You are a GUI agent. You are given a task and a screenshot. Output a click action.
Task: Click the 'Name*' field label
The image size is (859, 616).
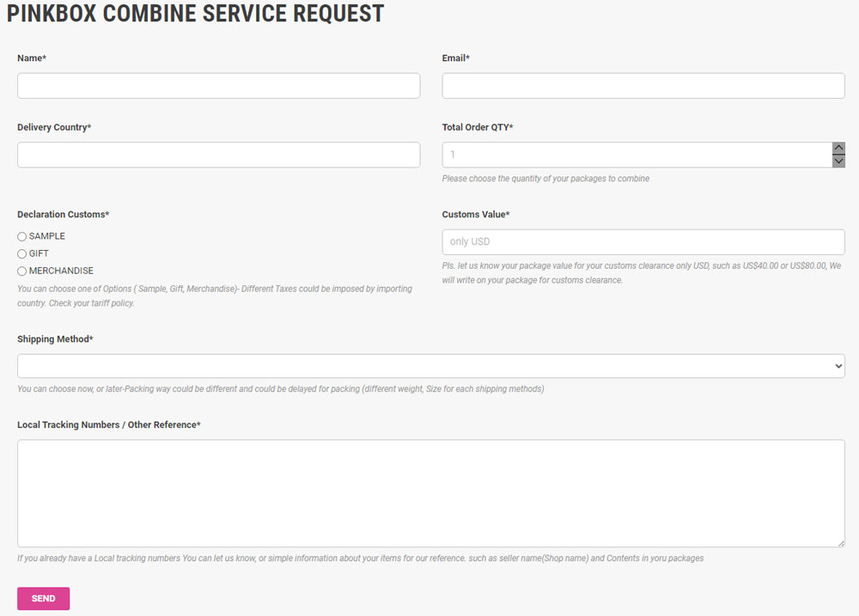point(32,58)
